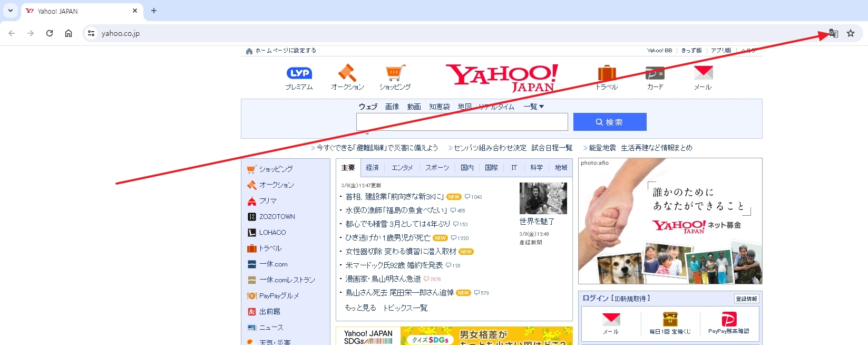Bookmark this page with the star icon
Viewport: 868px width, 345px height.
[851, 33]
